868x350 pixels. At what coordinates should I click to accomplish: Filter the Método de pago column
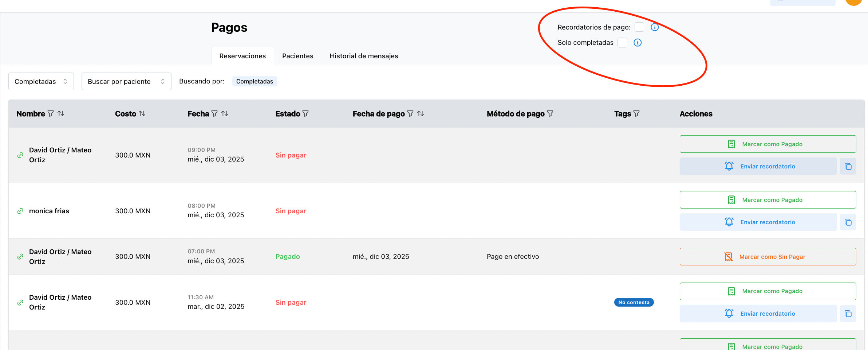(x=550, y=114)
